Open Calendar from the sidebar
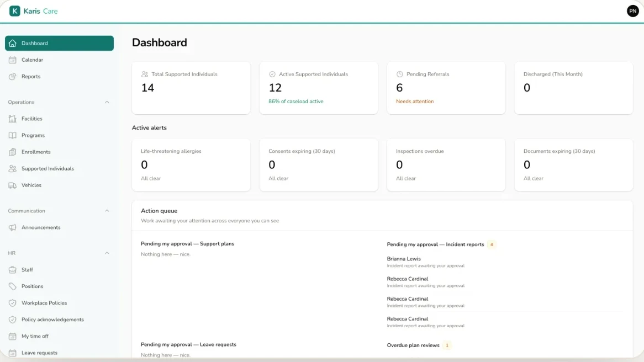The width and height of the screenshot is (644, 362). pyautogui.click(x=59, y=60)
